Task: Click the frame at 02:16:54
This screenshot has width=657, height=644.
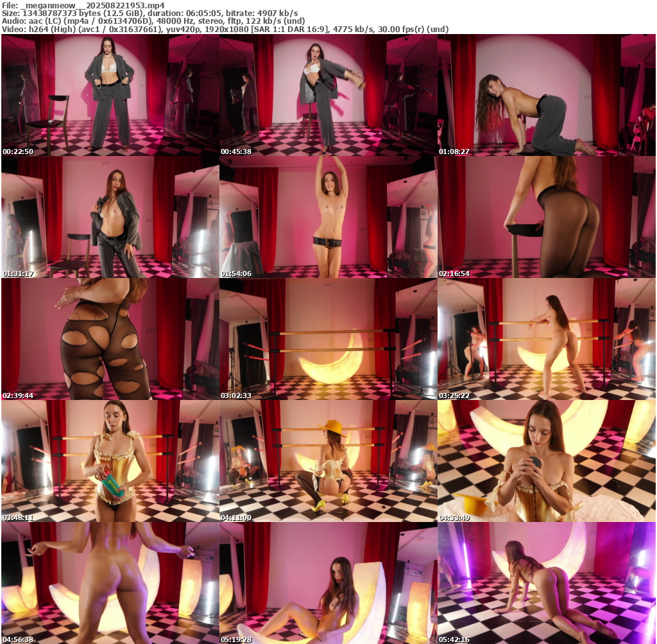Action: [x=546, y=217]
